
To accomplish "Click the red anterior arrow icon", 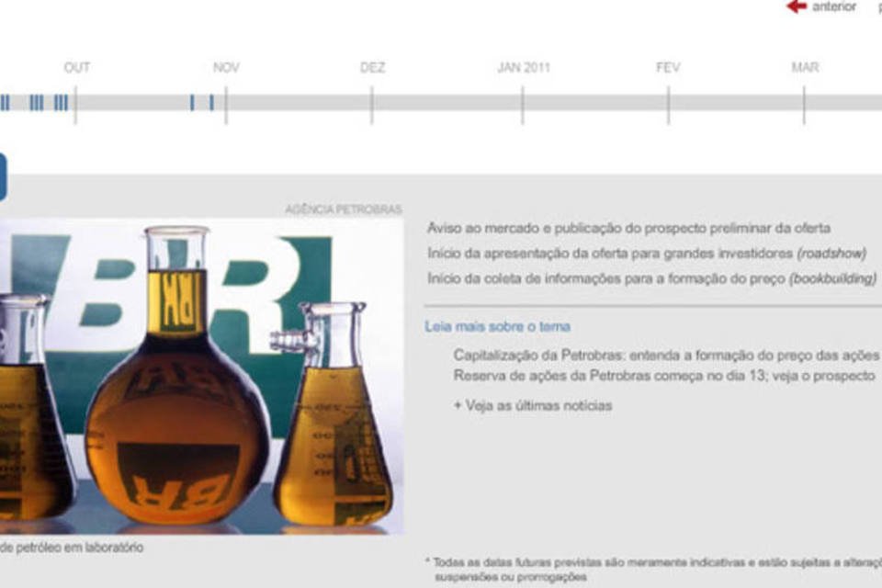I will point(797,6).
